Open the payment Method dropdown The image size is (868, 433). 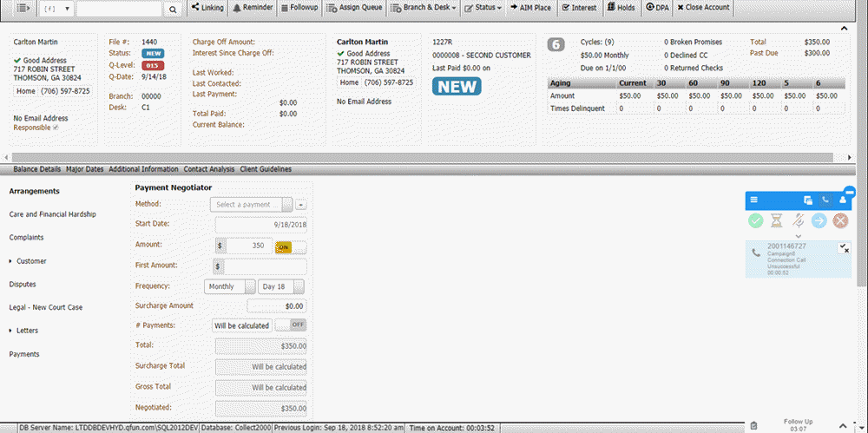(x=256, y=205)
